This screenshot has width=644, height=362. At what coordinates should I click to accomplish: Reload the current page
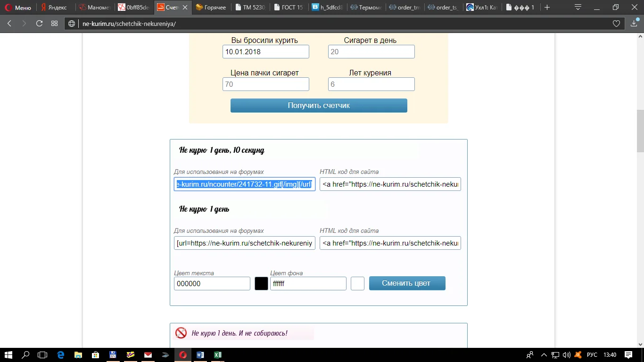coord(39,24)
